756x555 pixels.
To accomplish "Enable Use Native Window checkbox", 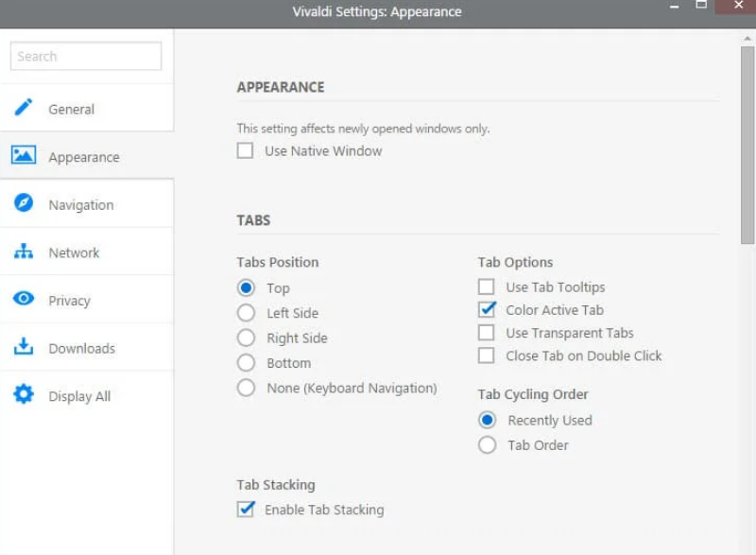I will point(245,151).
